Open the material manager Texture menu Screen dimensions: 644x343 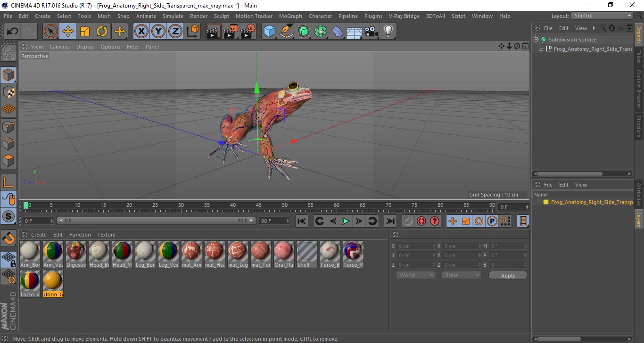pos(106,235)
